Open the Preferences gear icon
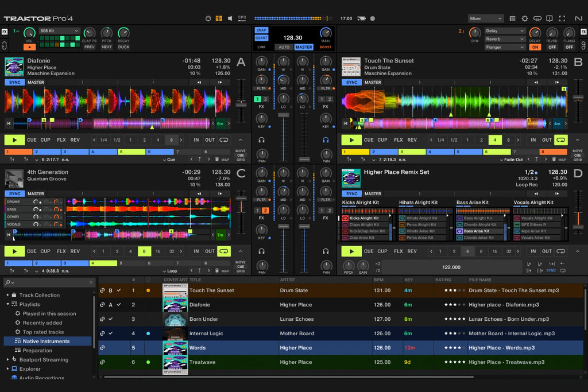The image size is (588, 392). tap(524, 18)
